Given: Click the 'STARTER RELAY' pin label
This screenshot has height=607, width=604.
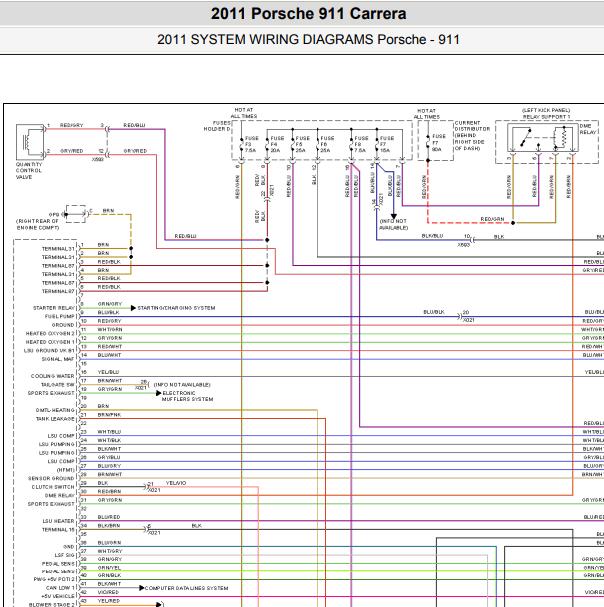Looking at the screenshot, I should [53, 308].
